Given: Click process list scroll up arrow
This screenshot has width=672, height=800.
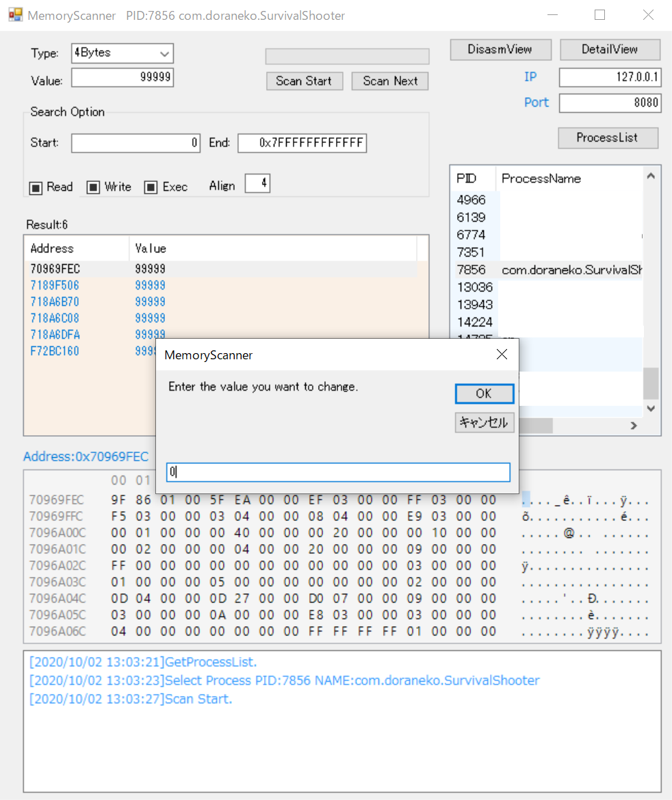Looking at the screenshot, I should [x=651, y=176].
